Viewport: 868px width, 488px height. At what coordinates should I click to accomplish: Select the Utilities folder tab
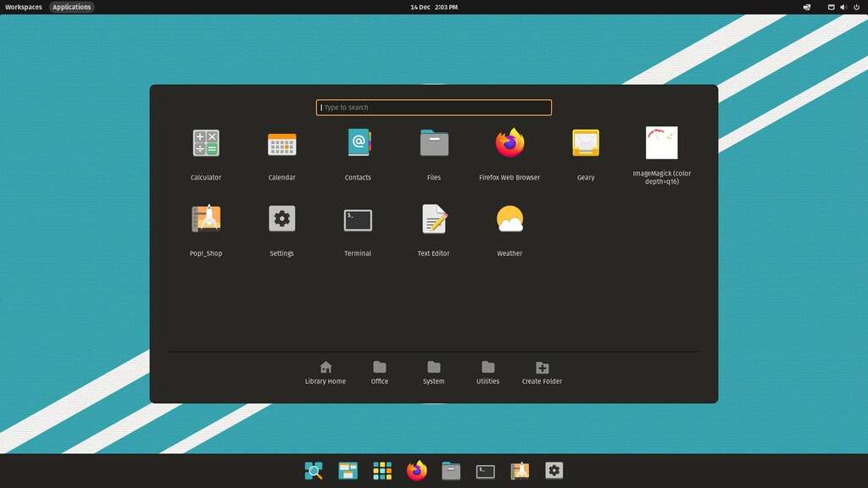tap(488, 372)
